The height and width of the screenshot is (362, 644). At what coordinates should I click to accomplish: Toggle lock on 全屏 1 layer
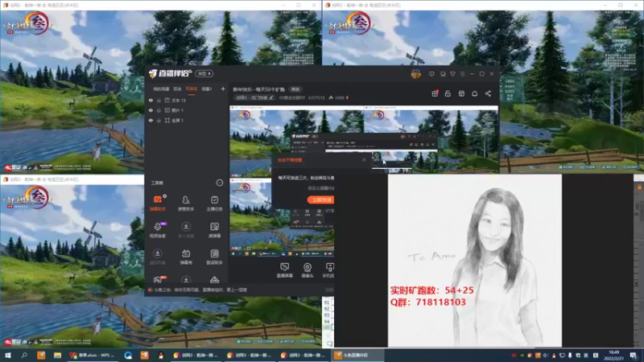pyautogui.click(x=159, y=120)
